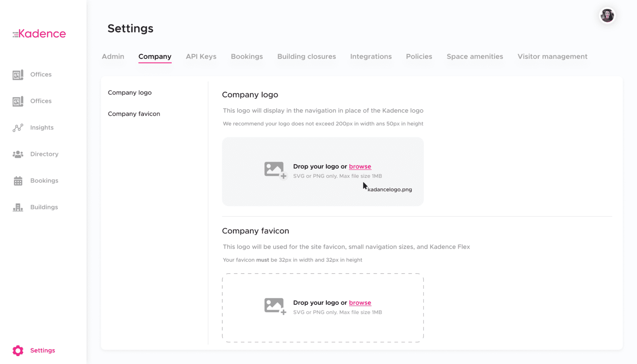This screenshot has width=637, height=364.
Task: Click browse link in Company favicon upload
Action: (x=360, y=303)
